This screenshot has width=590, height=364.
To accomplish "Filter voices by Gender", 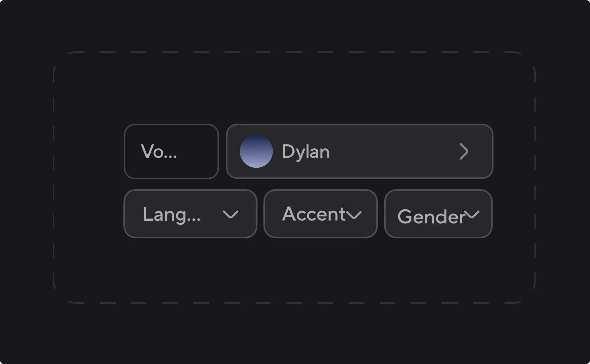I will point(438,214).
